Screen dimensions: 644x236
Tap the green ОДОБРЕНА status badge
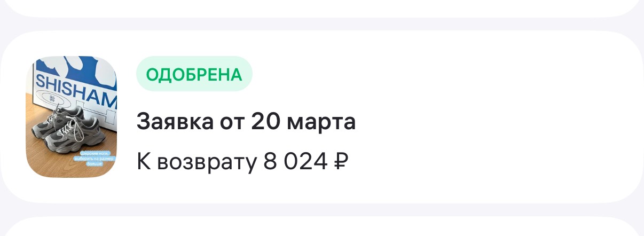tap(194, 74)
